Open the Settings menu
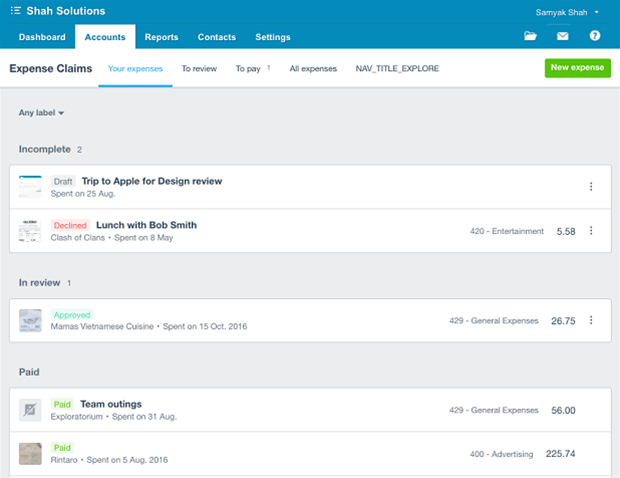 [273, 37]
